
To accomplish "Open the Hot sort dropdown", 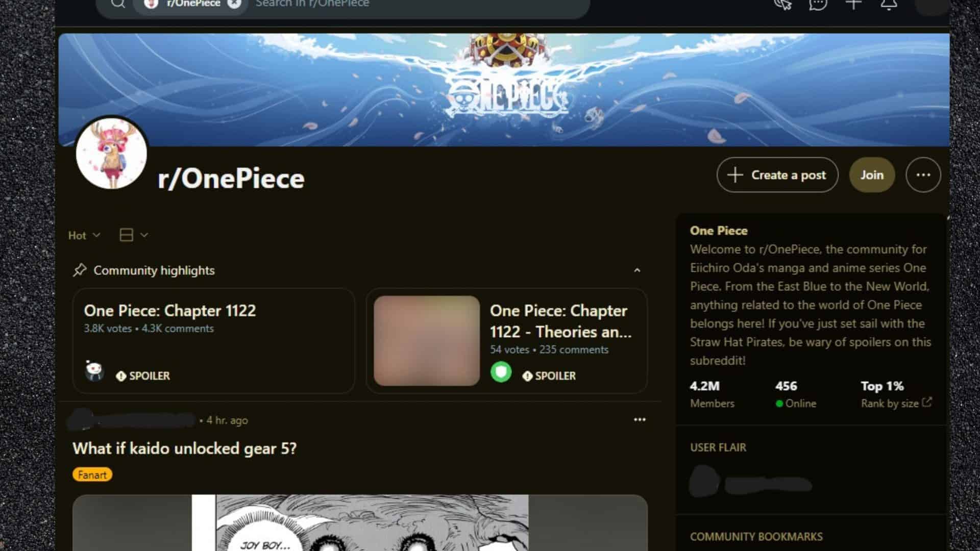I will (84, 235).
